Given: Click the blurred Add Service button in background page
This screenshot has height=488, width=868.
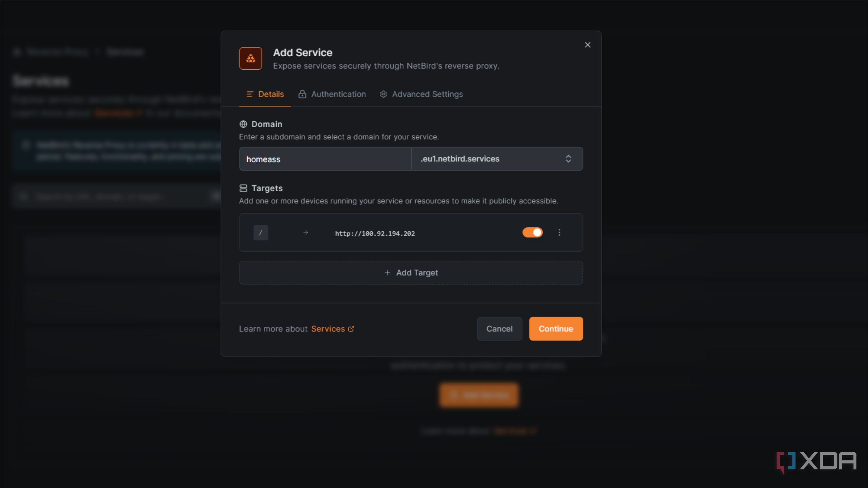Looking at the screenshot, I should 479,395.
